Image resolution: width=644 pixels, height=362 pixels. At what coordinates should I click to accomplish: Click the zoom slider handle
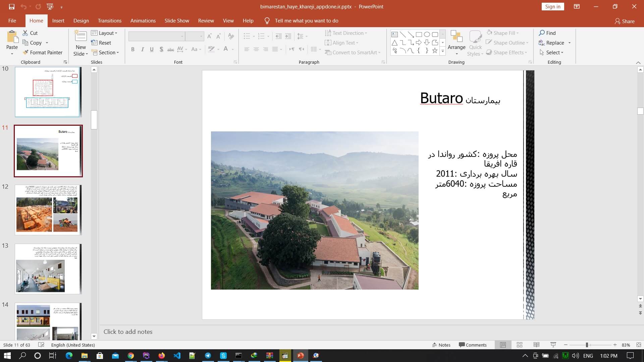click(587, 345)
